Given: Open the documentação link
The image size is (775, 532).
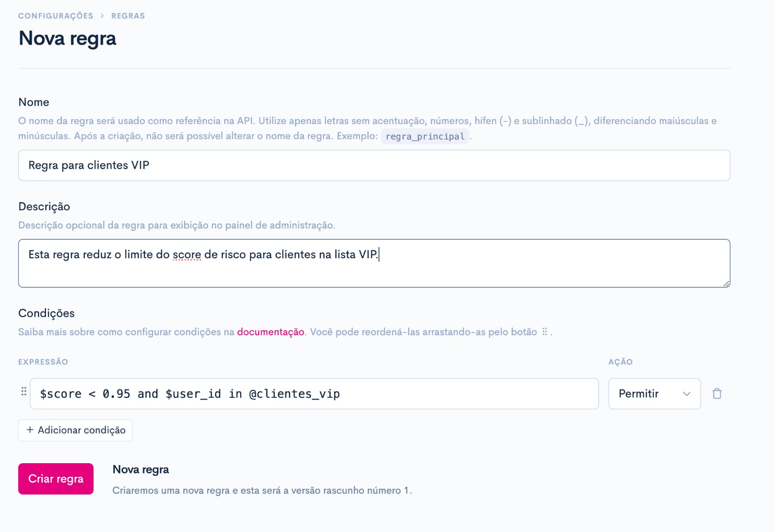Looking at the screenshot, I should pos(270,332).
